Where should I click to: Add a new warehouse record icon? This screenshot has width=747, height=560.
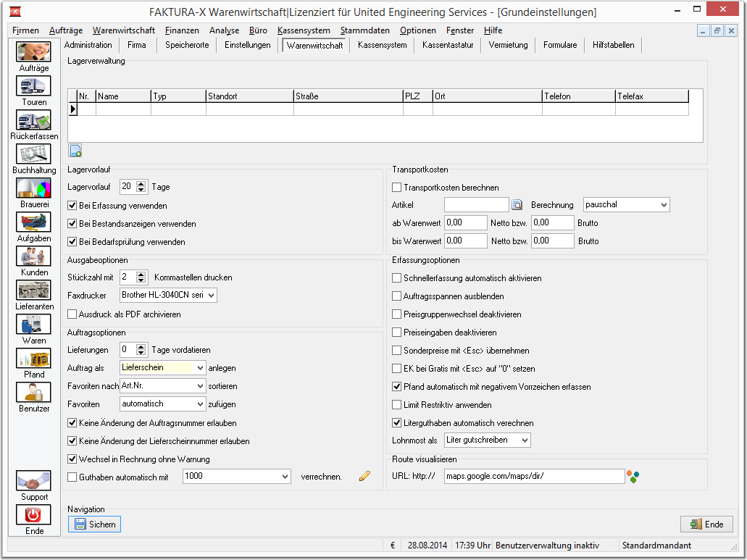coord(75,151)
